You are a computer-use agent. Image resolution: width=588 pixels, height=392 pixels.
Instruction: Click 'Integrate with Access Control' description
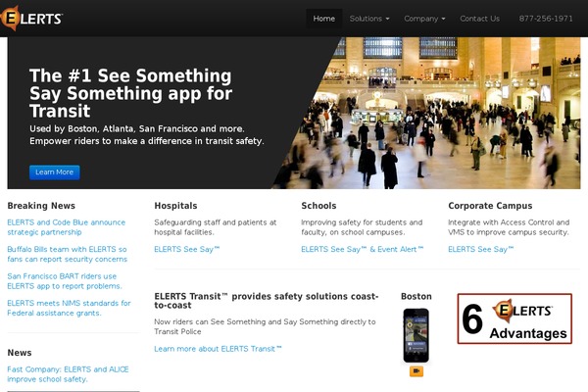point(509,227)
